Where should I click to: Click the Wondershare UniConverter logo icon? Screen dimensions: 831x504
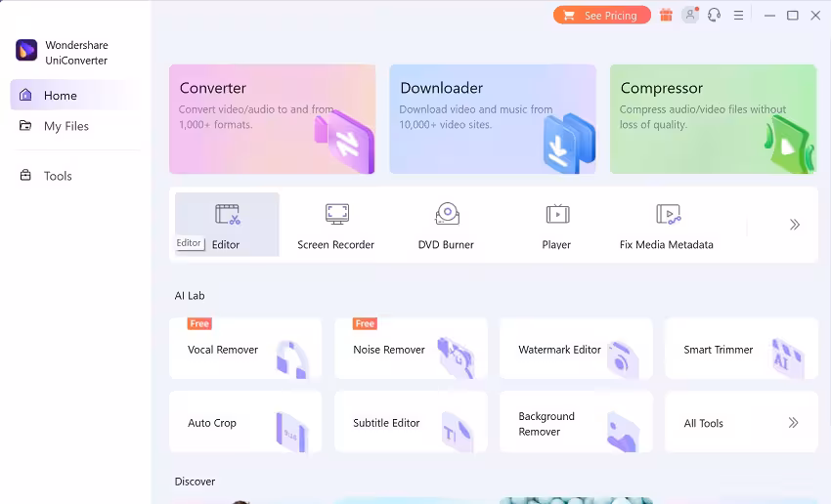26,50
